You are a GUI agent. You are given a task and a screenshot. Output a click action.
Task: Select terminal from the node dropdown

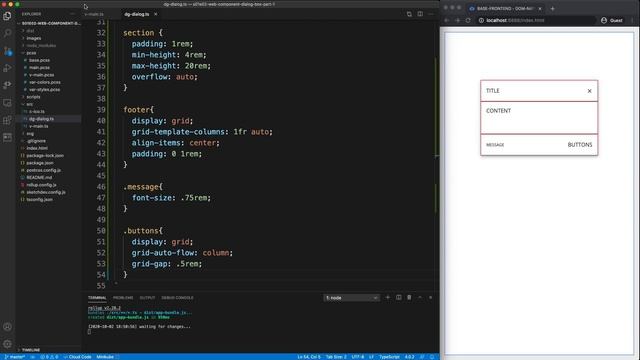click(351, 298)
